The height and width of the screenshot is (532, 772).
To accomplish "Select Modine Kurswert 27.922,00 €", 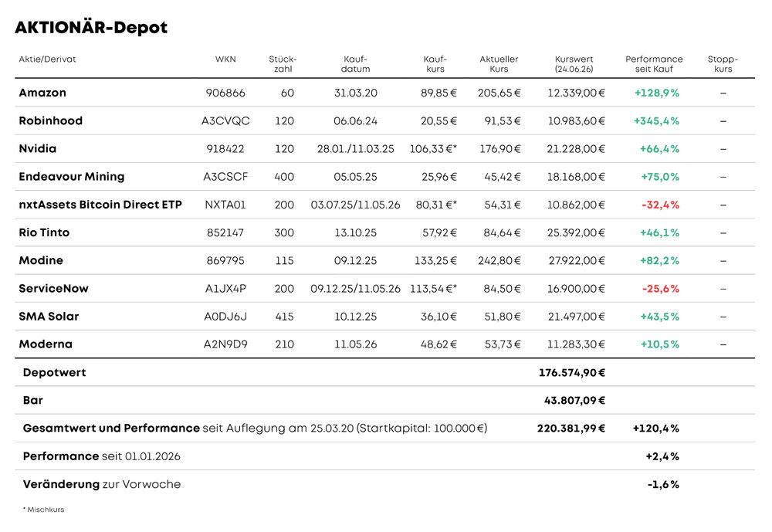I will coord(577,260).
